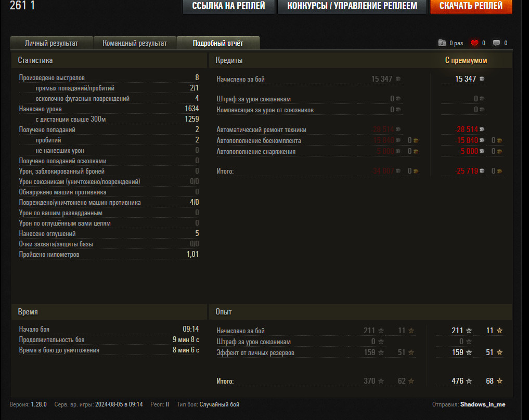The height and width of the screenshot is (420, 529).
Task: Click Автопополнение боекомплекта label
Action: pos(259,140)
